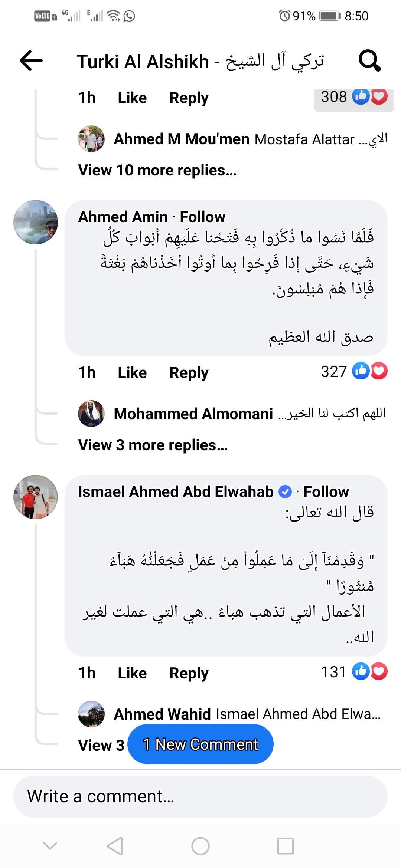The width and height of the screenshot is (401, 868).
Task: Reply to Ismael's comment
Action: pyautogui.click(x=188, y=673)
